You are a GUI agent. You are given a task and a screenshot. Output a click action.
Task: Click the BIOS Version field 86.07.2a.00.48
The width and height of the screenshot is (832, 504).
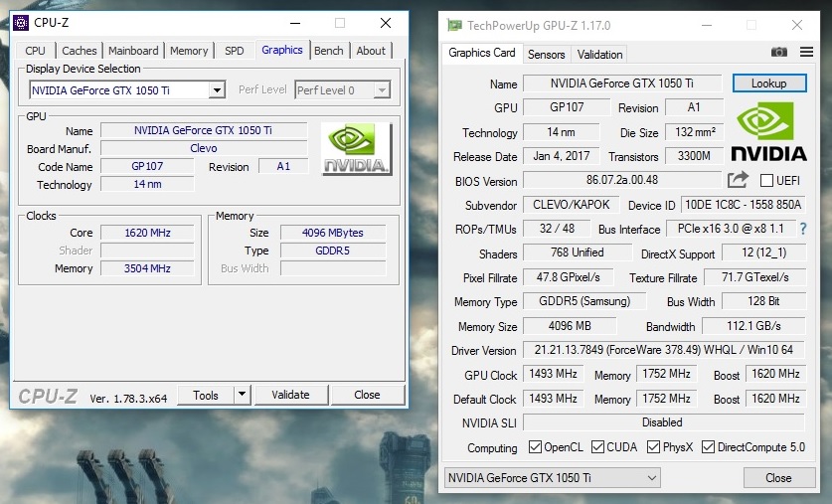[622, 179]
